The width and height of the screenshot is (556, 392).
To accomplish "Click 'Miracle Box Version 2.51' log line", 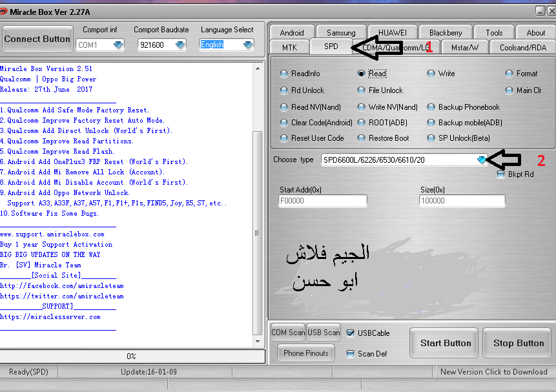I will coord(46,69).
